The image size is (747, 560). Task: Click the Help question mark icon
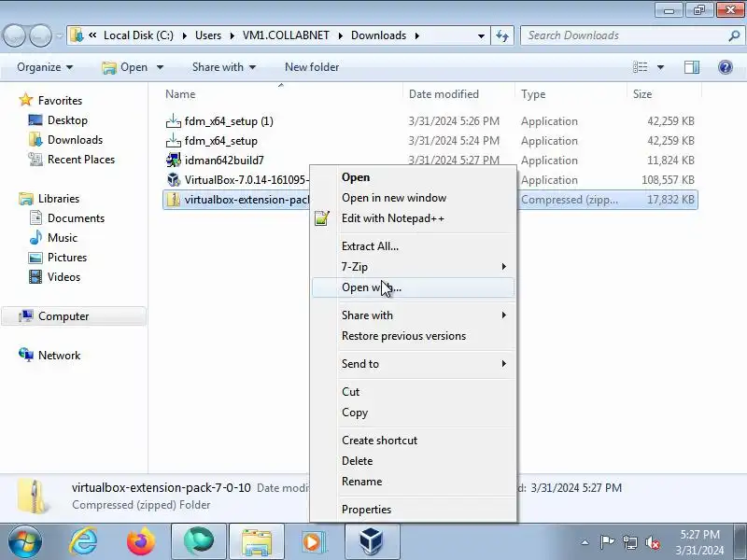coord(726,67)
